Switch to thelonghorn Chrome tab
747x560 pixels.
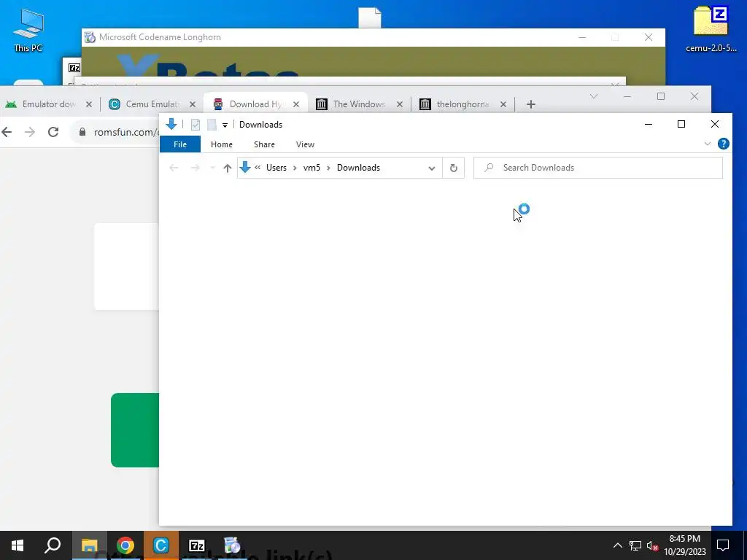coord(462,104)
